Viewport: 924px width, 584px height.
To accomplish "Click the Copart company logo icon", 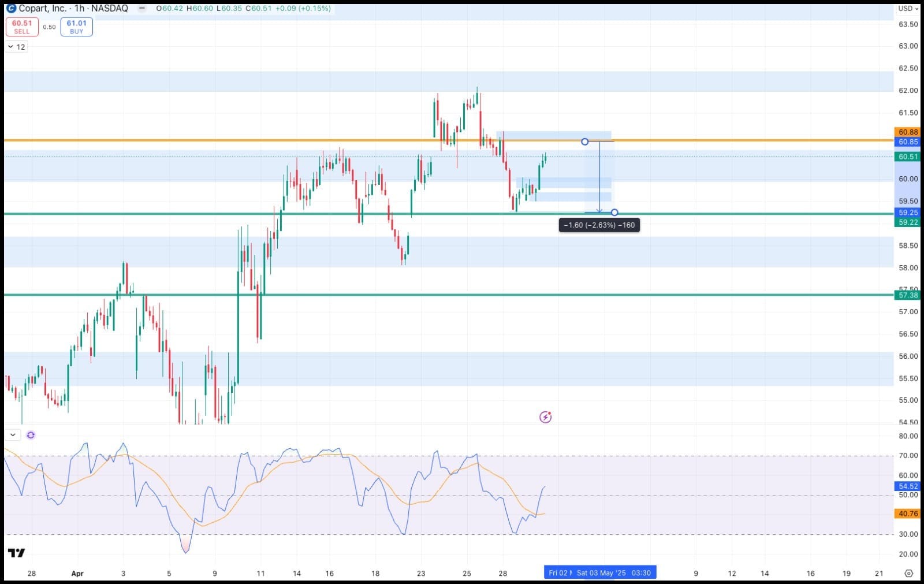I will [11, 9].
